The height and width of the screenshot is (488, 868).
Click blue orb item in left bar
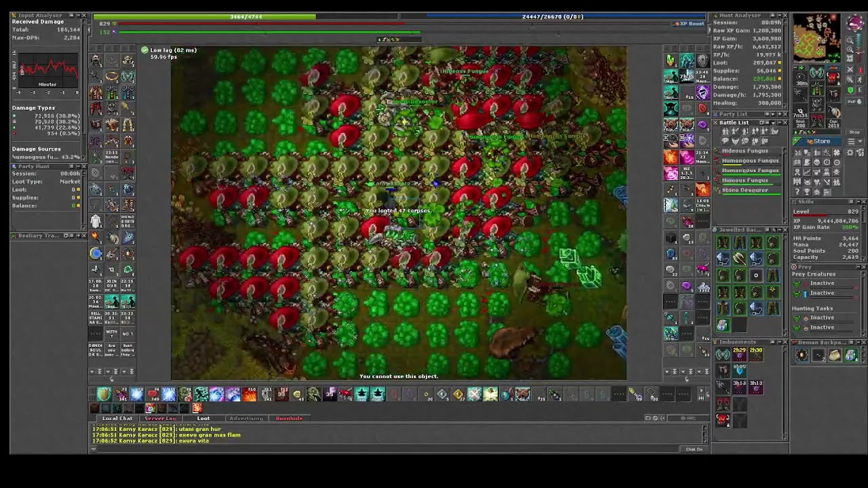tap(96, 253)
